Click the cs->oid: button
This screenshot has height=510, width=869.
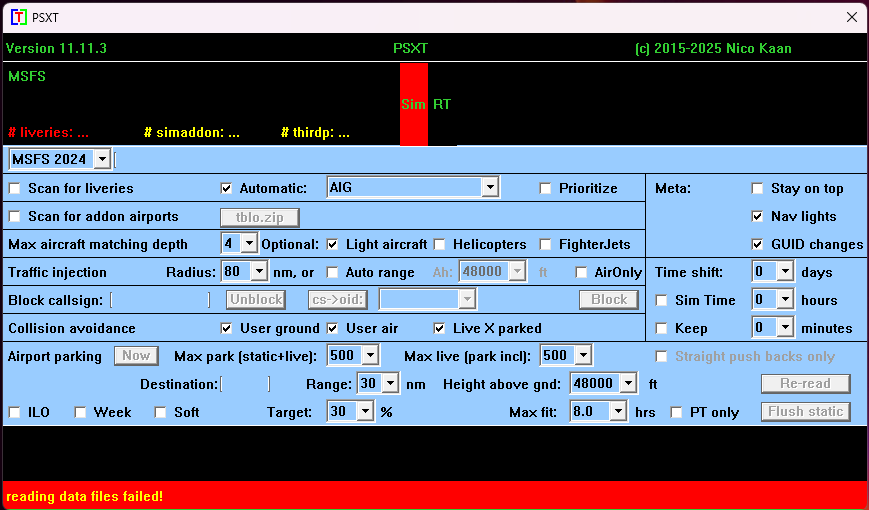pyautogui.click(x=338, y=300)
